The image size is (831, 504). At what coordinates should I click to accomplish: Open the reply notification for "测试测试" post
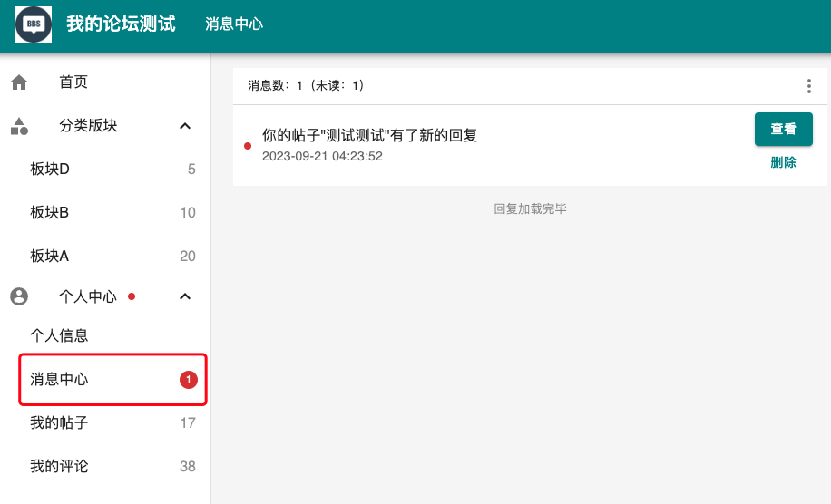369,136
